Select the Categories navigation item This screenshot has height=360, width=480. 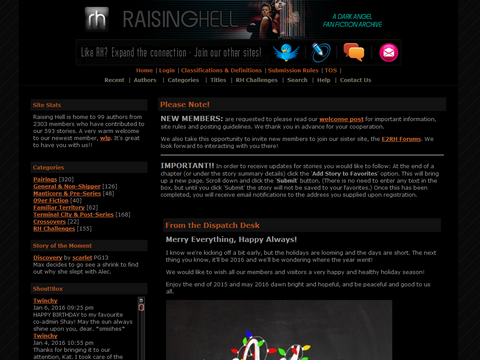[x=183, y=80]
